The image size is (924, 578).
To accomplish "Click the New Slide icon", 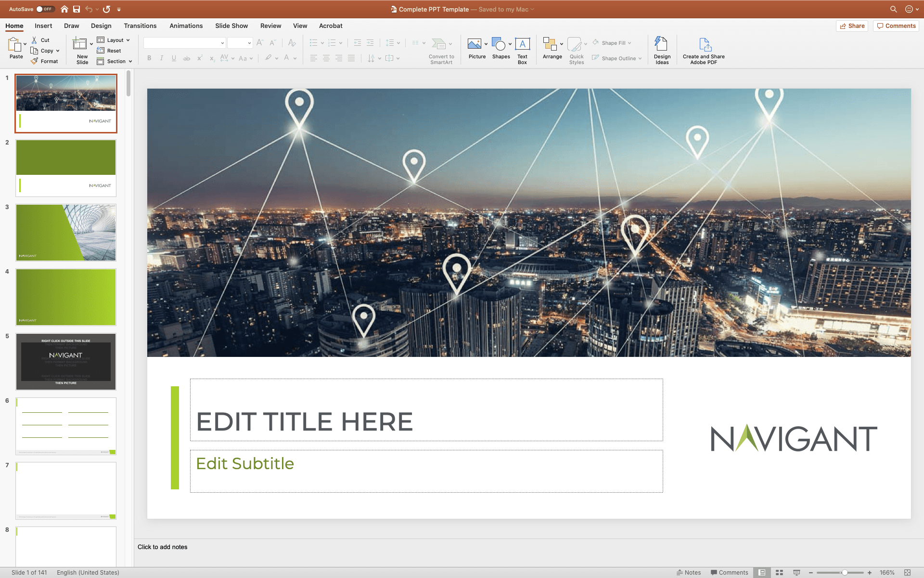I will 79,44.
